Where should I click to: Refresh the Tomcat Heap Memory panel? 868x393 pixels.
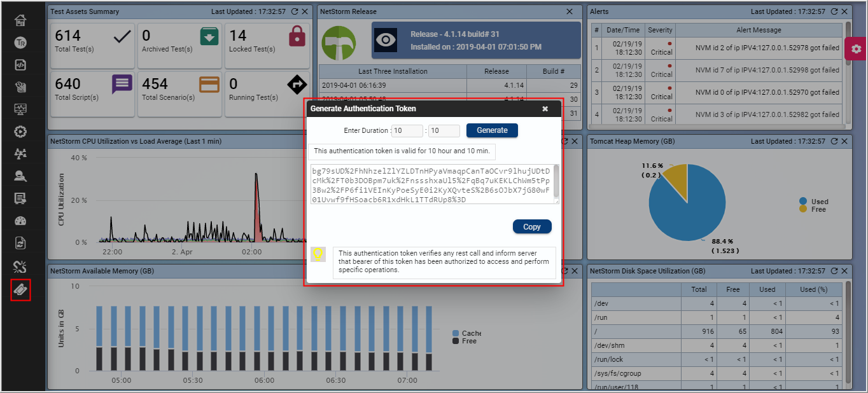click(x=834, y=141)
